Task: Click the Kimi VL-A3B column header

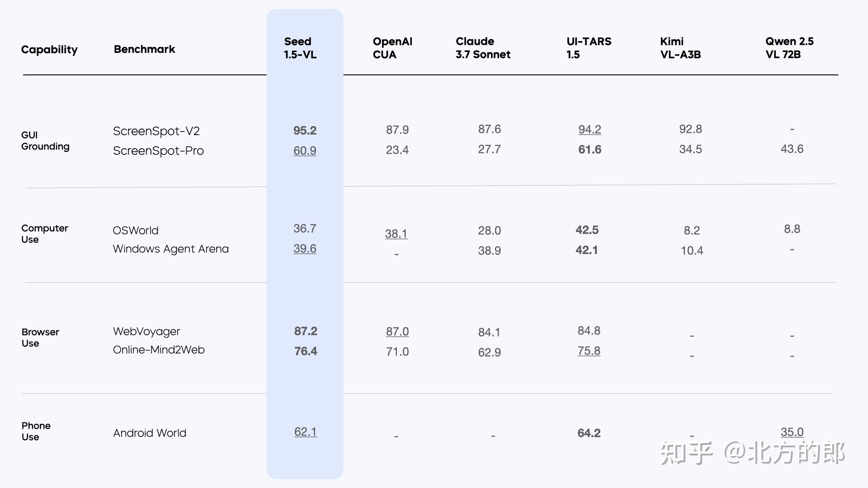Action: coord(680,48)
